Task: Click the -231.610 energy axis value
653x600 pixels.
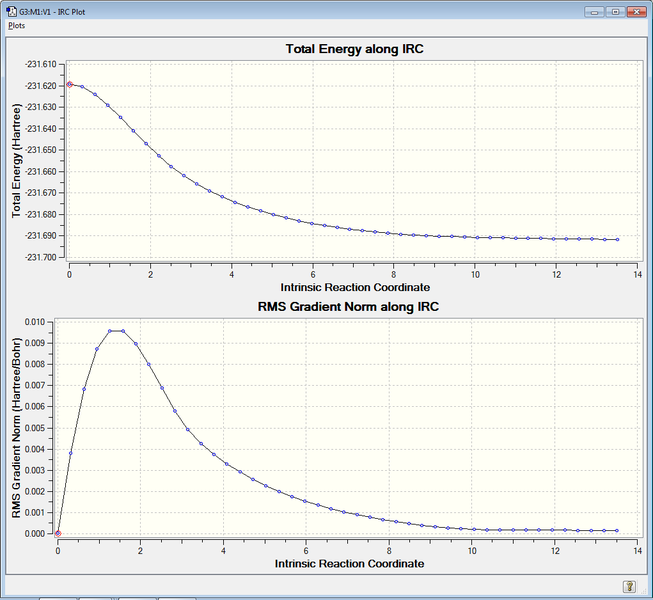Action: coord(40,64)
